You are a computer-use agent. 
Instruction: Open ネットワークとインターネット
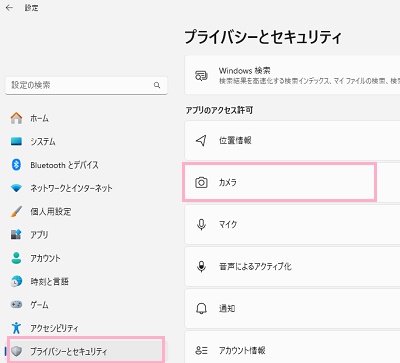click(86, 188)
